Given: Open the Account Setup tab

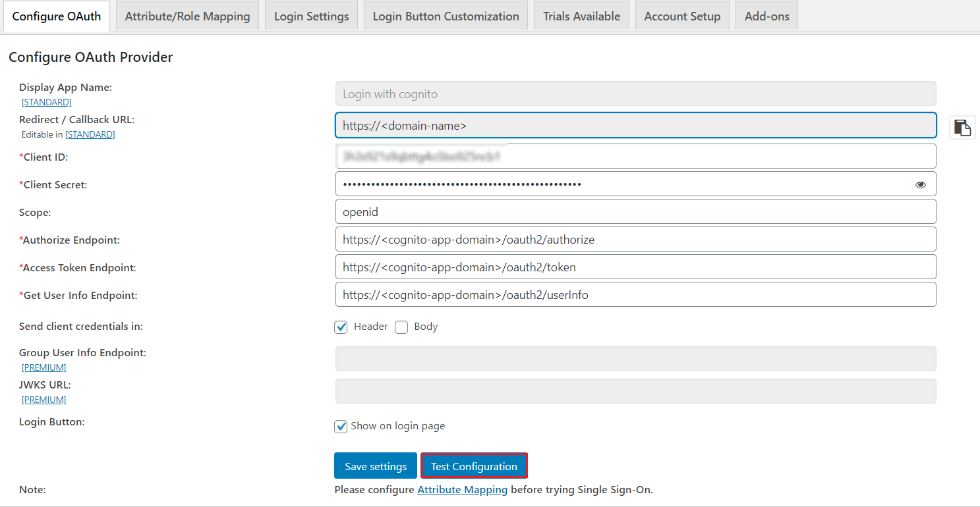Looking at the screenshot, I should [x=682, y=15].
